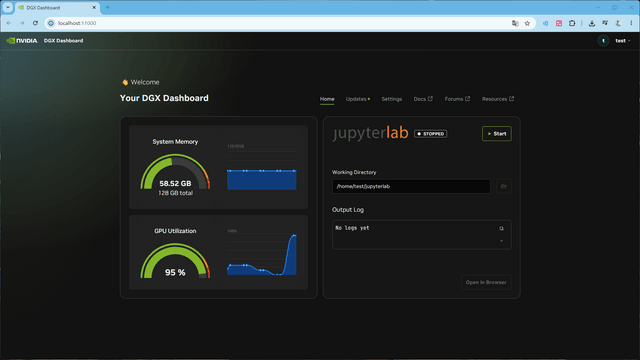Click the NVIDIA logo in the header
The width and height of the screenshot is (640, 360).
pos(22,40)
